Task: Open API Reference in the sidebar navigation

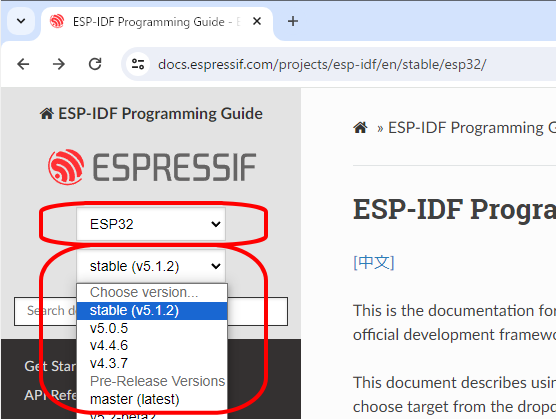Action: (x=50, y=395)
